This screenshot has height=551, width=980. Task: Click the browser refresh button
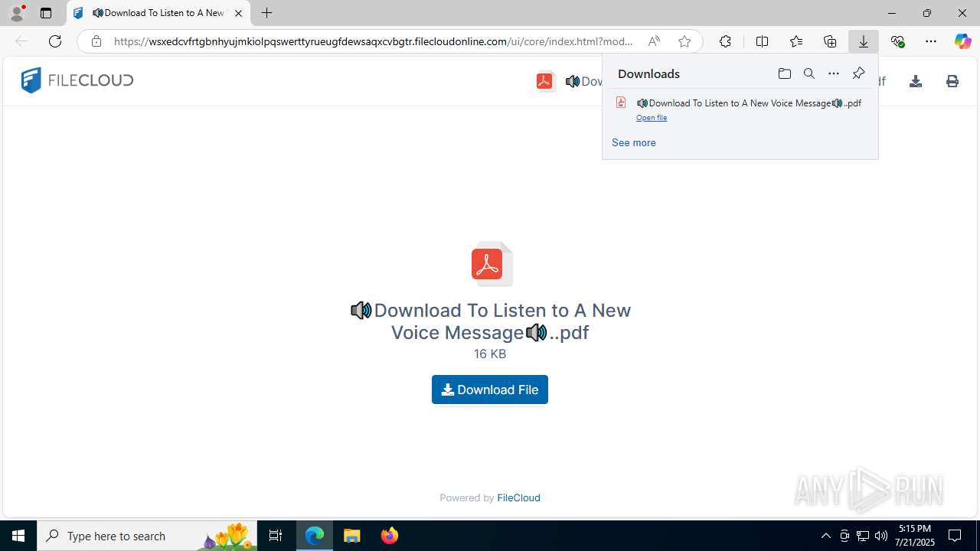pos(55,41)
